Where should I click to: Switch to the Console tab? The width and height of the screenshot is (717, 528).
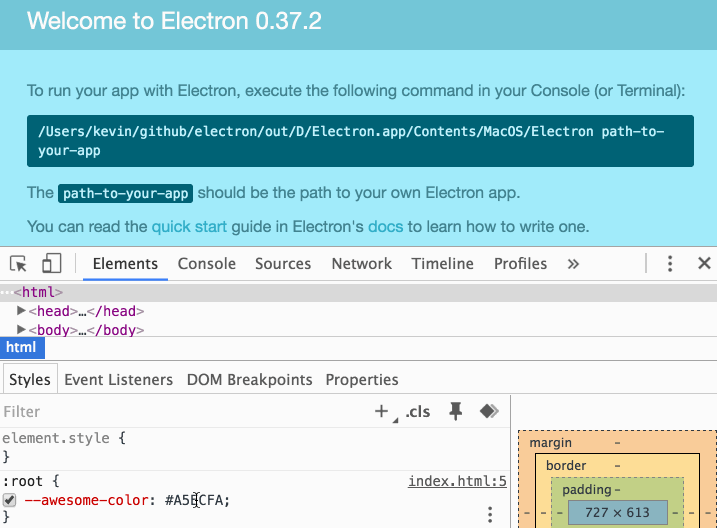coord(207,264)
